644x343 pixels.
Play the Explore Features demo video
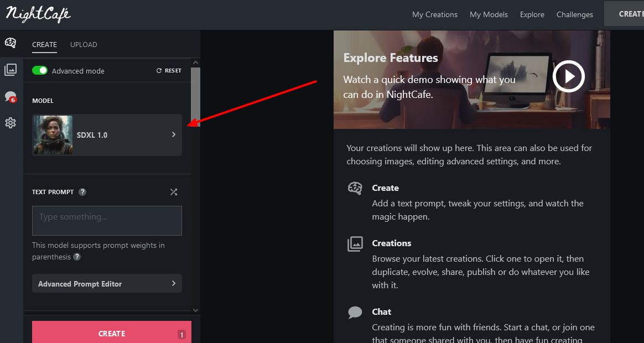click(568, 76)
